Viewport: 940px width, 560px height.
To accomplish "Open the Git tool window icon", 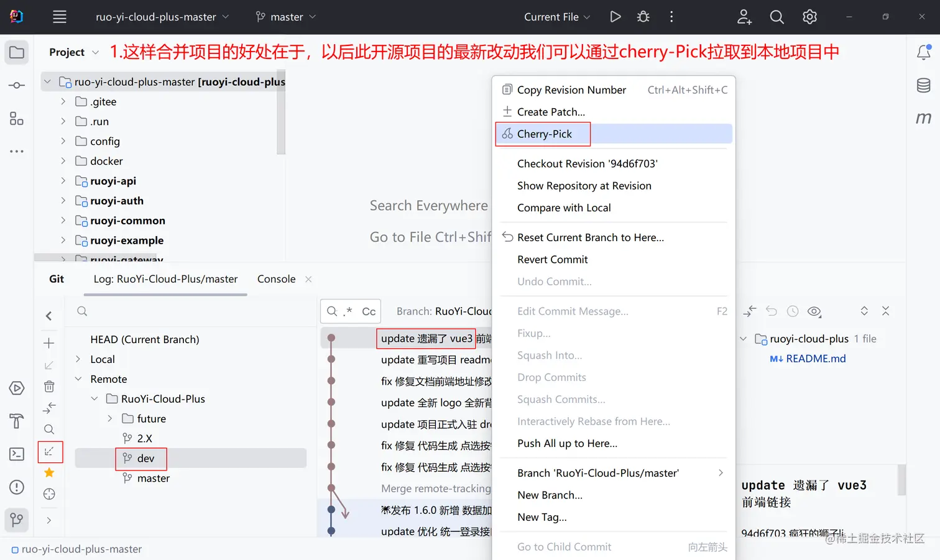I will tap(17, 520).
